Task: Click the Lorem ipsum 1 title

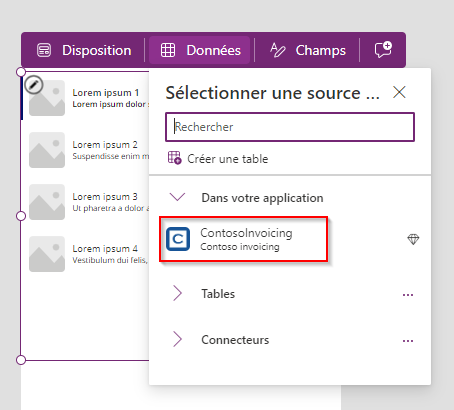Action: point(106,92)
